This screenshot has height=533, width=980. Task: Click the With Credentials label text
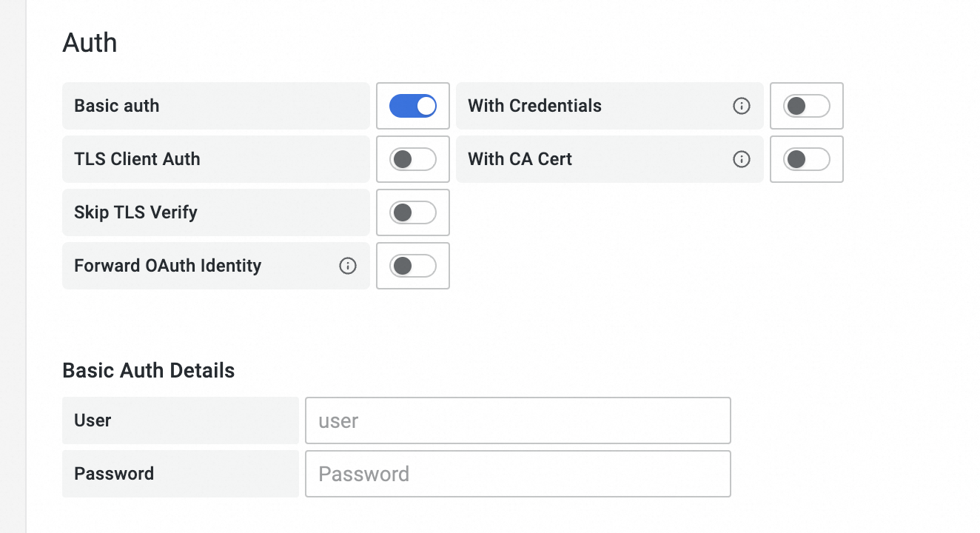click(x=534, y=106)
